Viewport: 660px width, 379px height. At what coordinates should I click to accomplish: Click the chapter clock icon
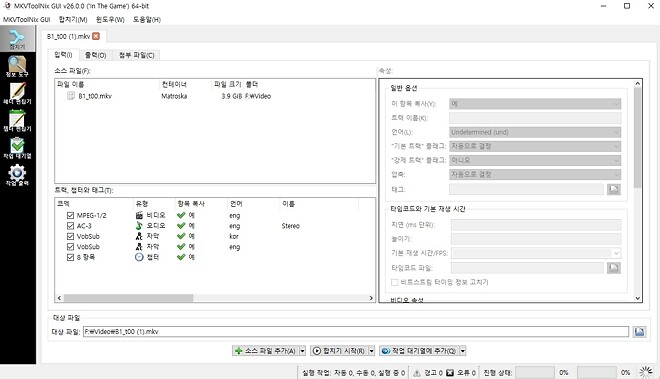point(139,257)
